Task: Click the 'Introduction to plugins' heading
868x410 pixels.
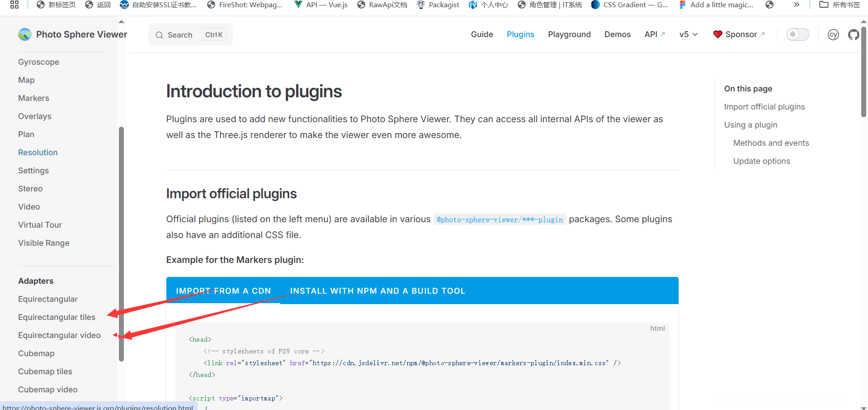Action: coord(254,91)
